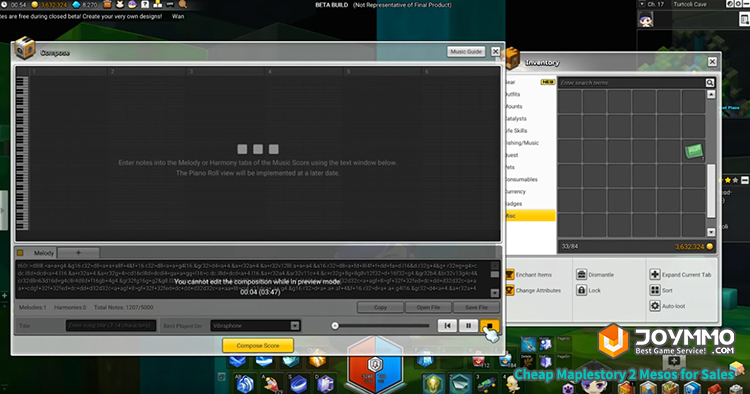Click the skill icon on hotkey A
Viewport: 750px width, 394px height.
(x=272, y=383)
